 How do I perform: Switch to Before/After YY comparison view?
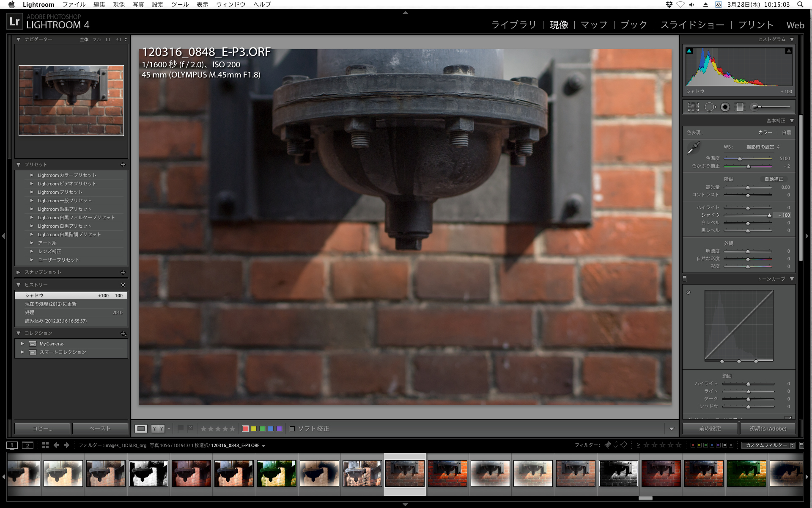coord(158,429)
